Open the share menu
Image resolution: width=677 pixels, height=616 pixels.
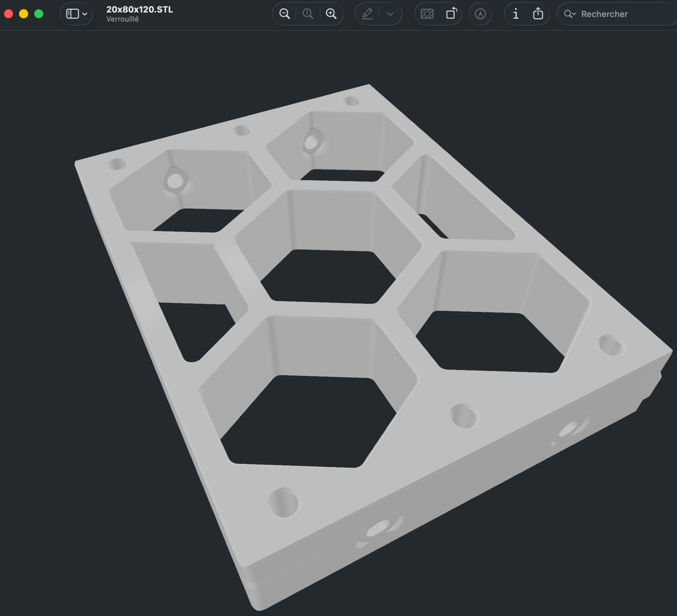pyautogui.click(x=538, y=14)
